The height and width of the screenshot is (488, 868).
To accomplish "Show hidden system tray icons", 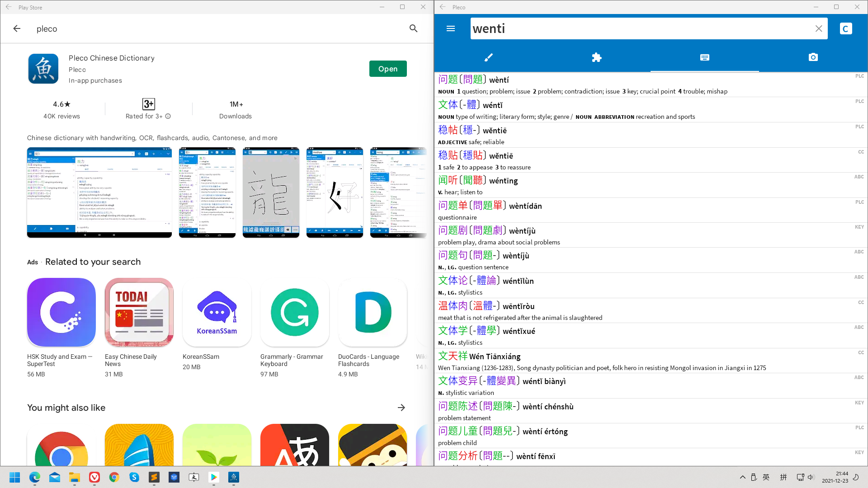I will (x=743, y=477).
